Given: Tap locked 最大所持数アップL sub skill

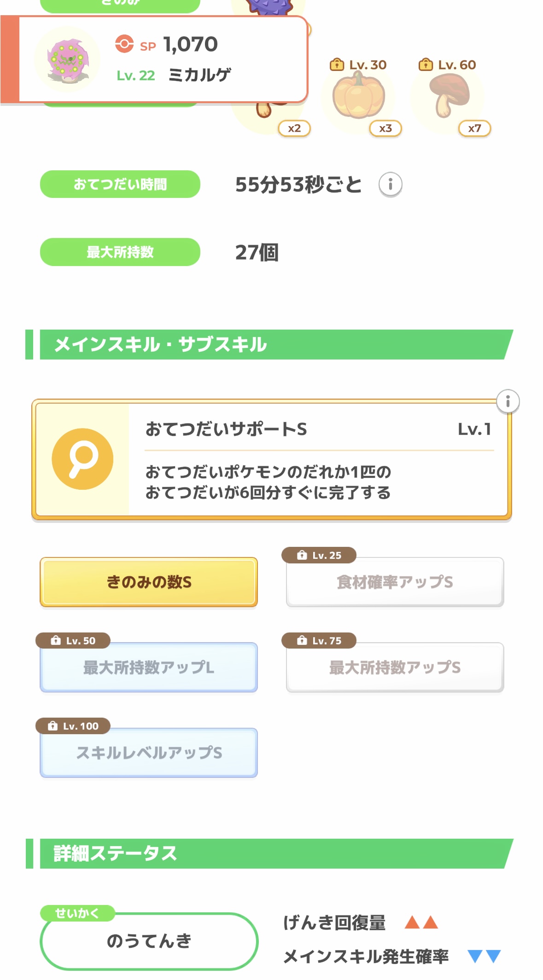Looking at the screenshot, I should (x=149, y=667).
